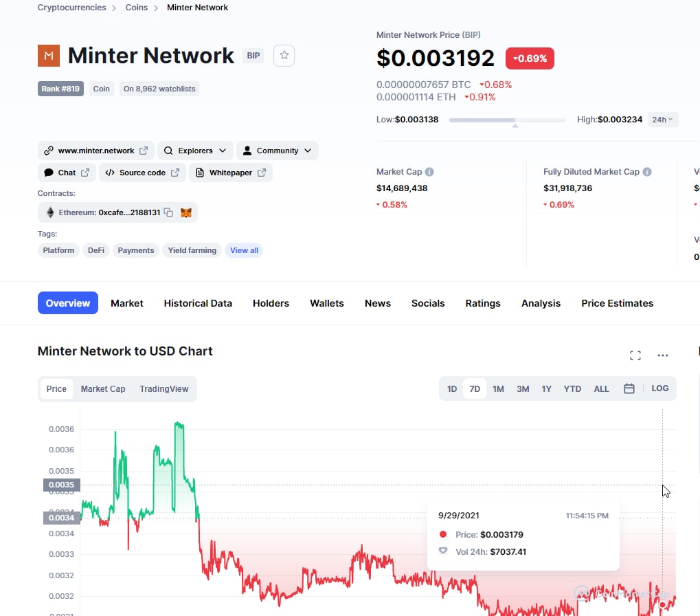Open the Analysis tab

(x=541, y=303)
